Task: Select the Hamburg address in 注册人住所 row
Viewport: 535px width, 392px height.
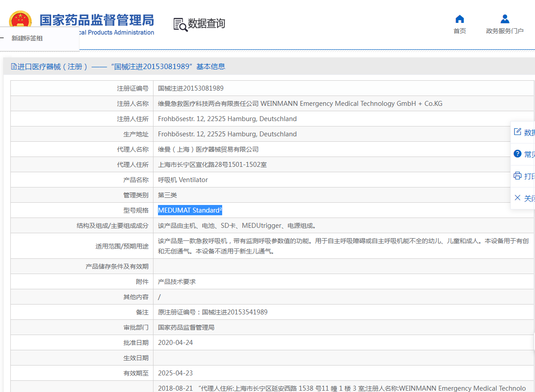Action: point(227,118)
